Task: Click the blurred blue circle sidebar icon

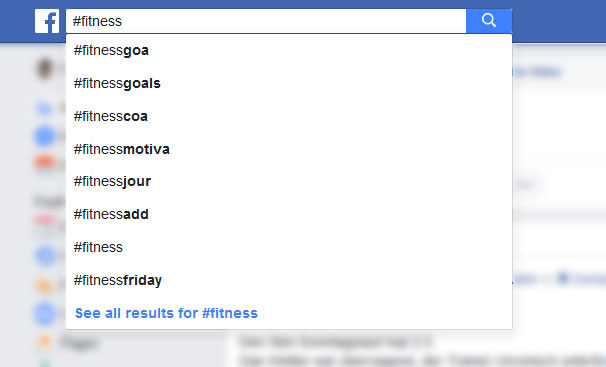Action: 45,136
